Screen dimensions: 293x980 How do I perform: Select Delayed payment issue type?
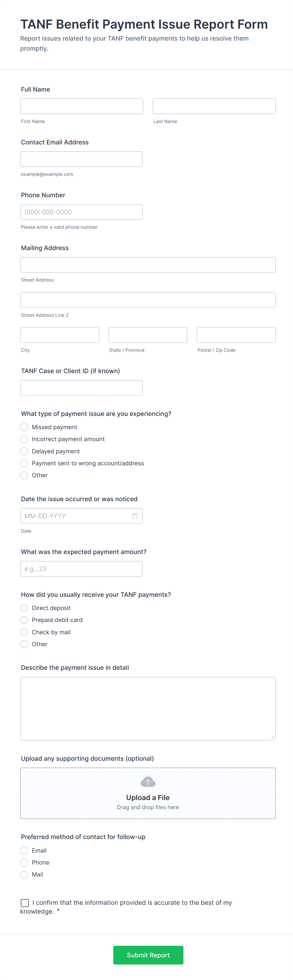click(24, 451)
